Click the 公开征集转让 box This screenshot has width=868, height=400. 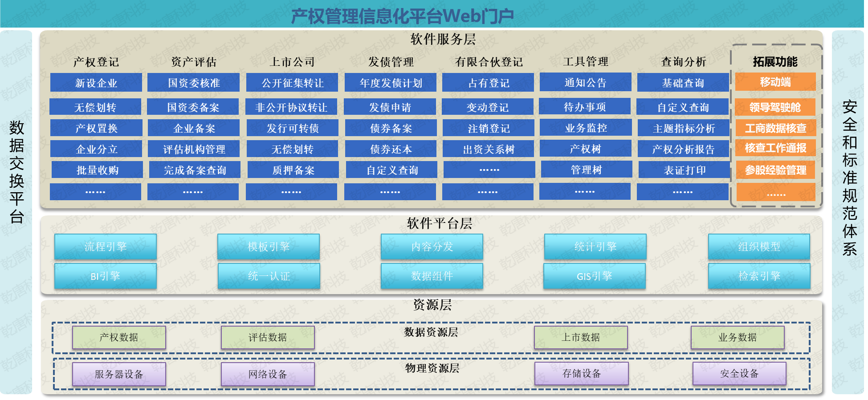[x=292, y=83]
